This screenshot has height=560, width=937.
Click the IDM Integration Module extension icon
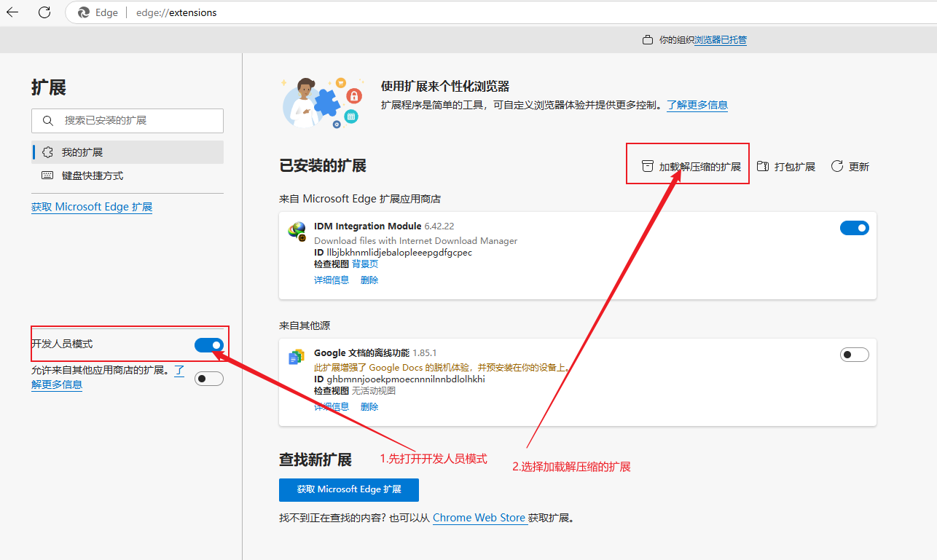coord(297,230)
